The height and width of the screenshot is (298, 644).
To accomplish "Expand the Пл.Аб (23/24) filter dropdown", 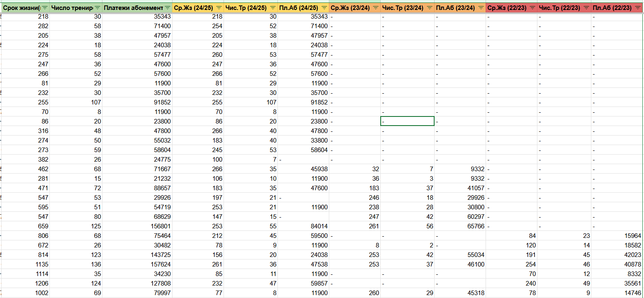I will pyautogui.click(x=481, y=8).
